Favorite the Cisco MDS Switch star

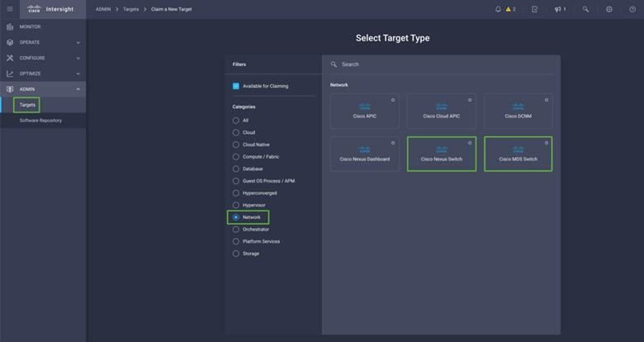[547, 143]
